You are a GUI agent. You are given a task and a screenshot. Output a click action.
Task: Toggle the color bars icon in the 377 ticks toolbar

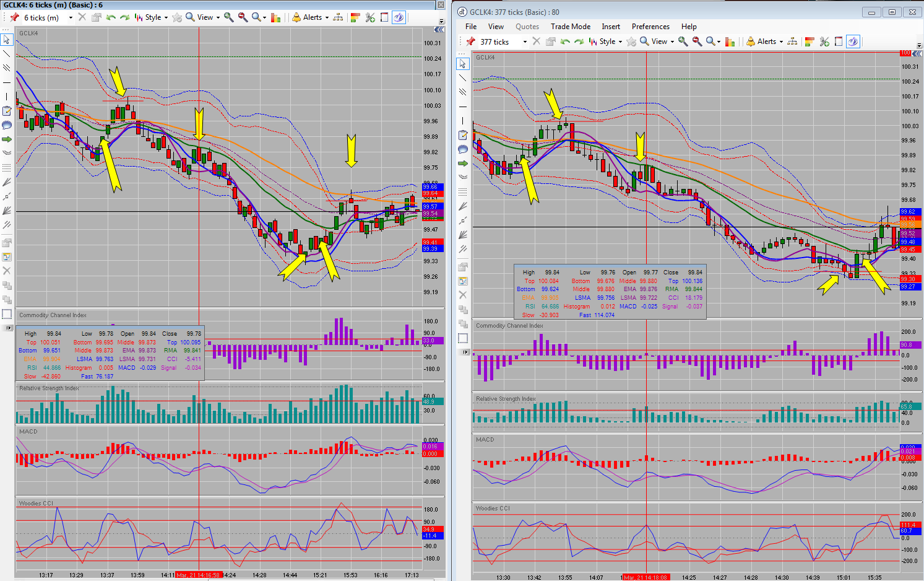810,41
